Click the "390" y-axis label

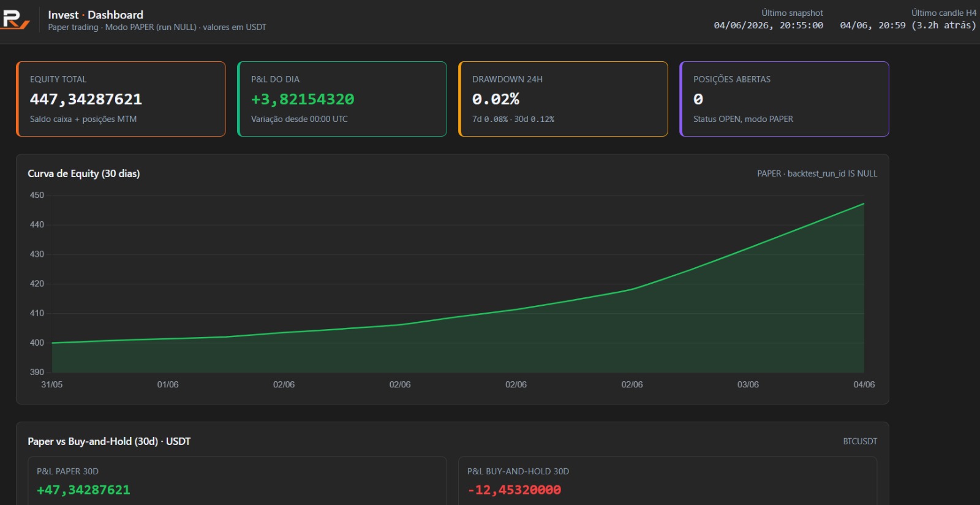pyautogui.click(x=37, y=372)
